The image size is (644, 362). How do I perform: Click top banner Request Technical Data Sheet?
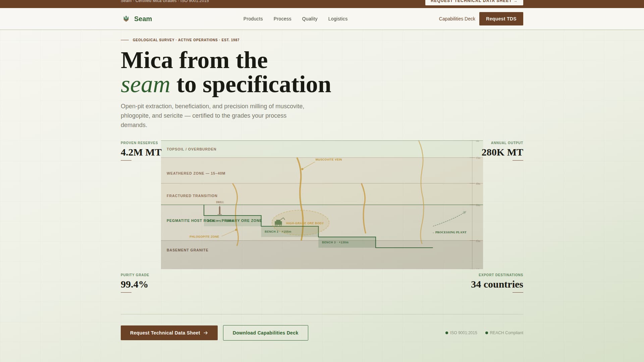(474, 2)
